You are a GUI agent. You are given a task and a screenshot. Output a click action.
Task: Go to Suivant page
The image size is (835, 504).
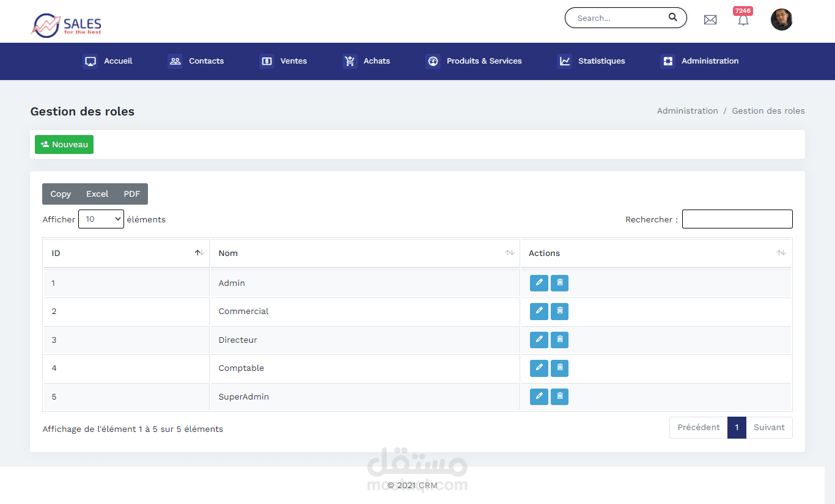[769, 428]
